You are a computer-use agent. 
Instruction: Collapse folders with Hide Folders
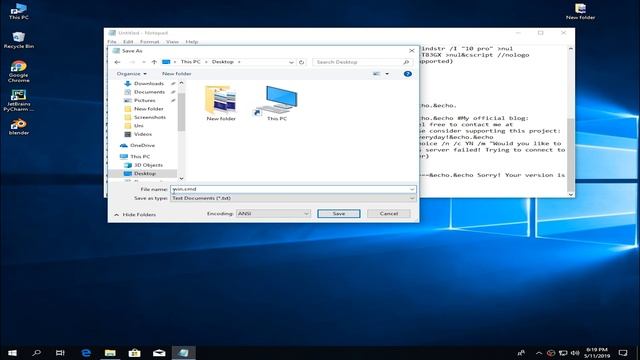pyautogui.click(x=135, y=214)
